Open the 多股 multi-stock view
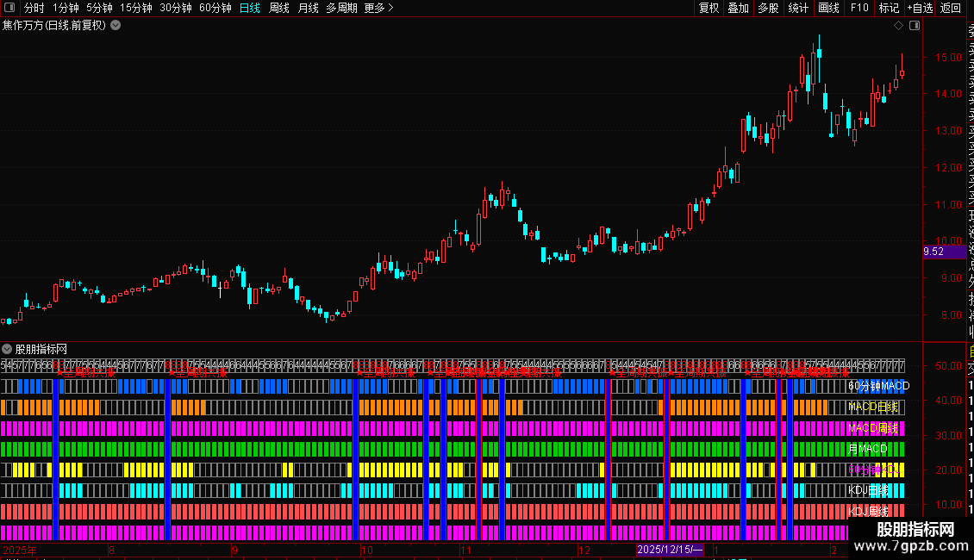The width and height of the screenshot is (974, 560). [x=768, y=8]
